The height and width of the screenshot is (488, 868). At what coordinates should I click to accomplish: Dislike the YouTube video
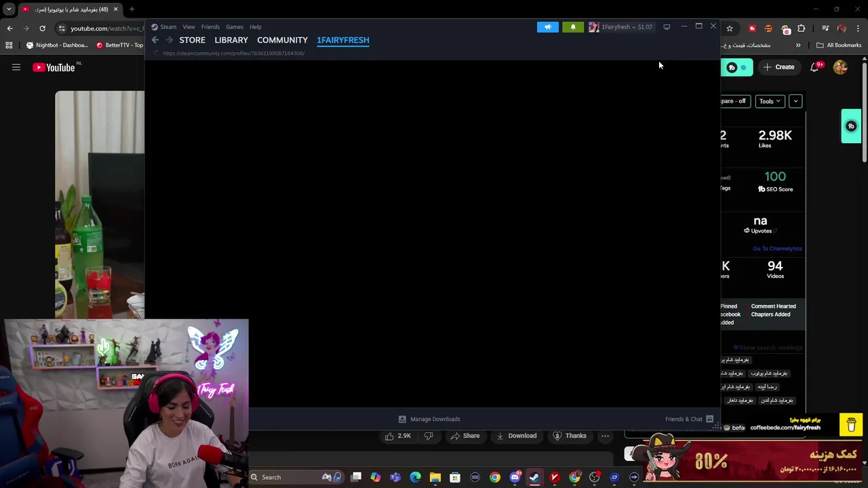429,436
